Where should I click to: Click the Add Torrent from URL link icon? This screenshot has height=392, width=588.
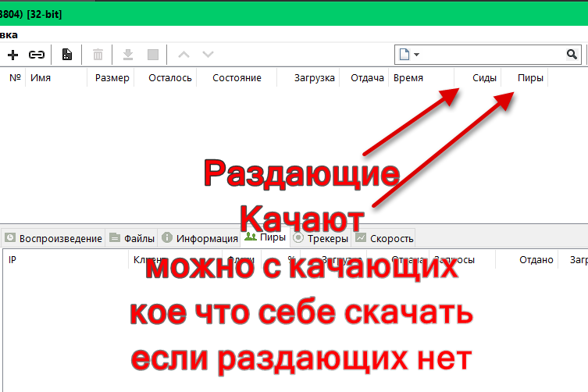click(x=36, y=55)
